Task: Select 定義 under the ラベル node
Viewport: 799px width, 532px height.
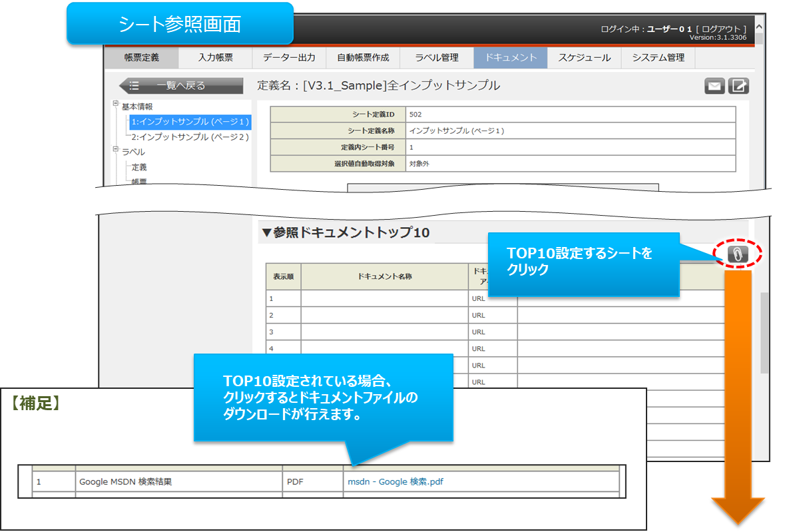Action: pyautogui.click(x=139, y=167)
